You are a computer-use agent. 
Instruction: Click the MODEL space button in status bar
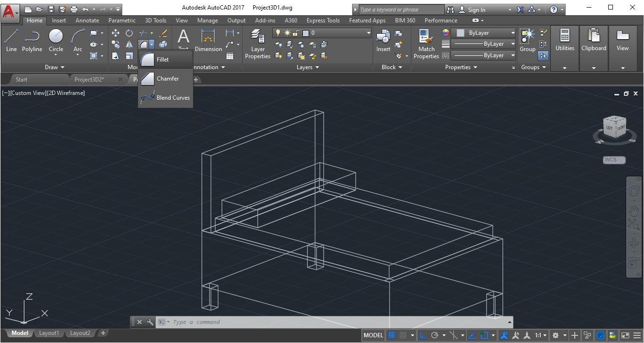point(373,335)
